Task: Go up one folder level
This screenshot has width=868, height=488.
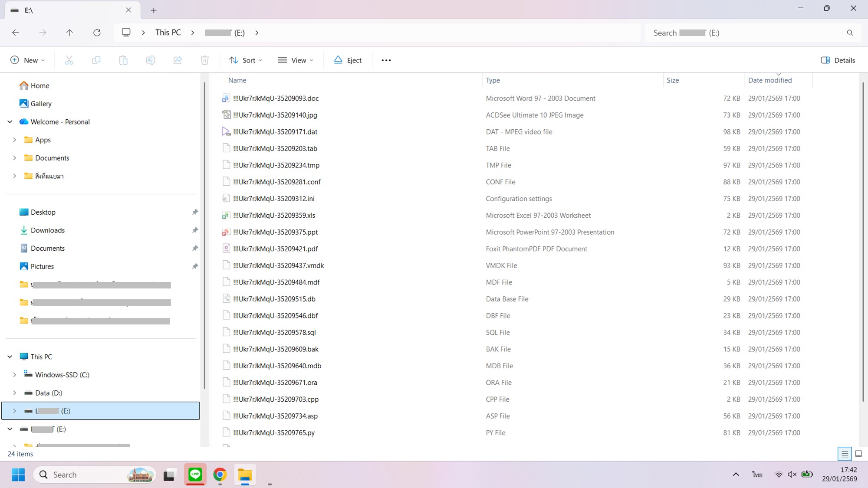Action: [x=69, y=33]
